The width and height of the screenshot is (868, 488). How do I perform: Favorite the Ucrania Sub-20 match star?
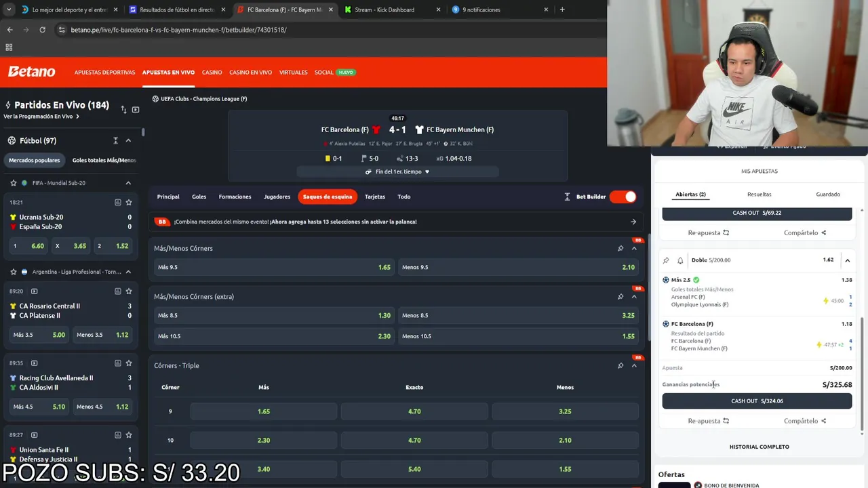[x=129, y=202]
